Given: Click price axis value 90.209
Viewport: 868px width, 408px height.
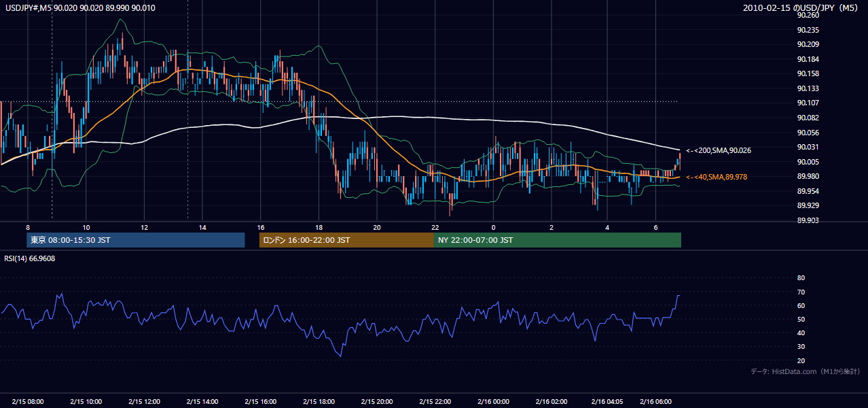Looking at the screenshot, I should 808,45.
